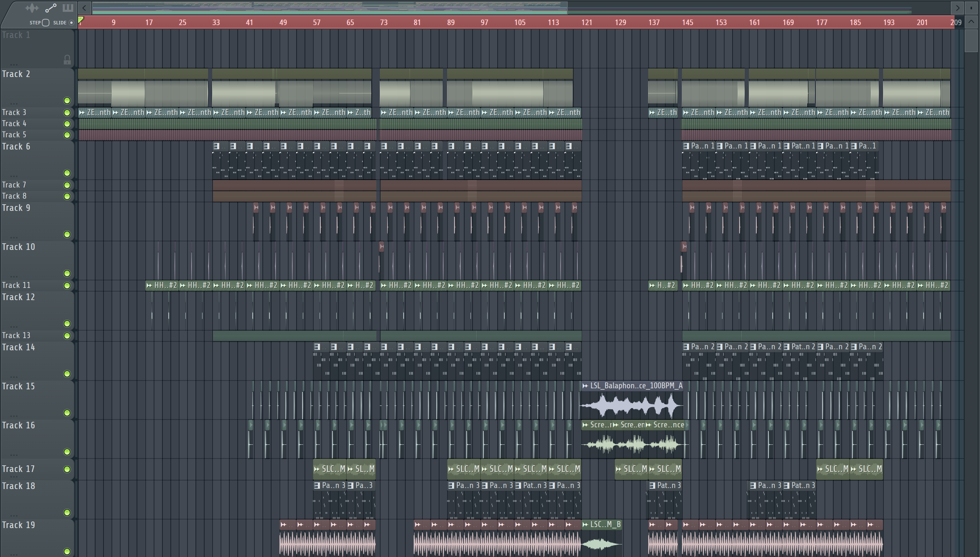Select the audio clips focus waveform icon
The image size is (980, 557).
tap(32, 8)
